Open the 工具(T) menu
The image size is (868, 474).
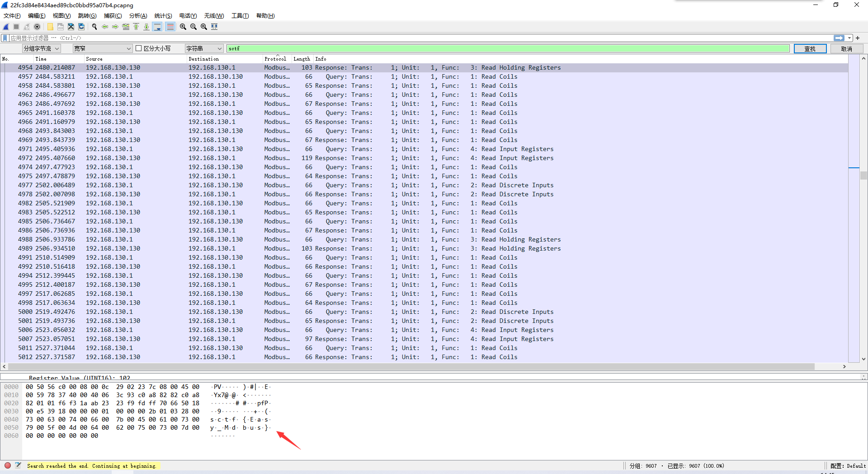pyautogui.click(x=240, y=16)
